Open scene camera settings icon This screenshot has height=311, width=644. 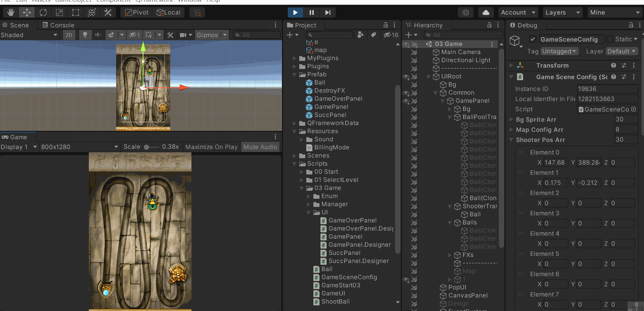[x=183, y=35]
